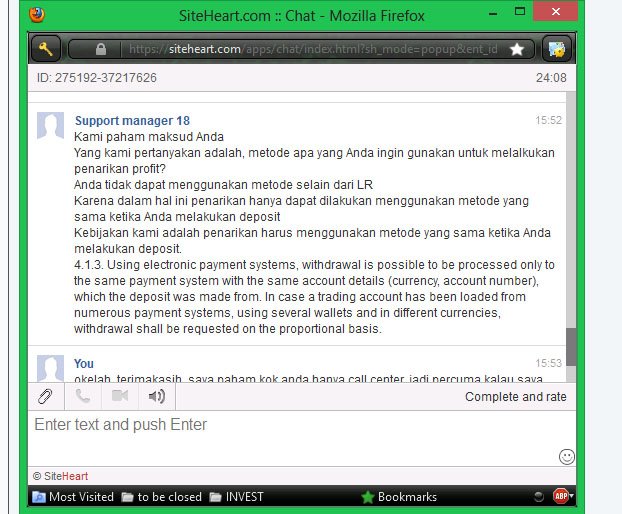Screen dimensions: 622x514
Task: Minimize the Firefox chat window
Action: tap(493, 14)
